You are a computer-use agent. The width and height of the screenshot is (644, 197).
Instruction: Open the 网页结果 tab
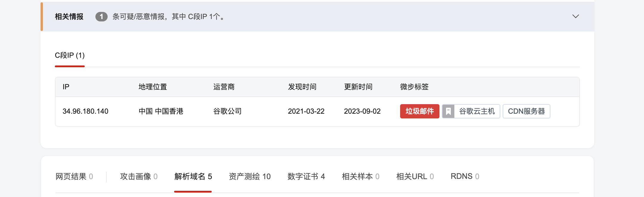(x=74, y=176)
